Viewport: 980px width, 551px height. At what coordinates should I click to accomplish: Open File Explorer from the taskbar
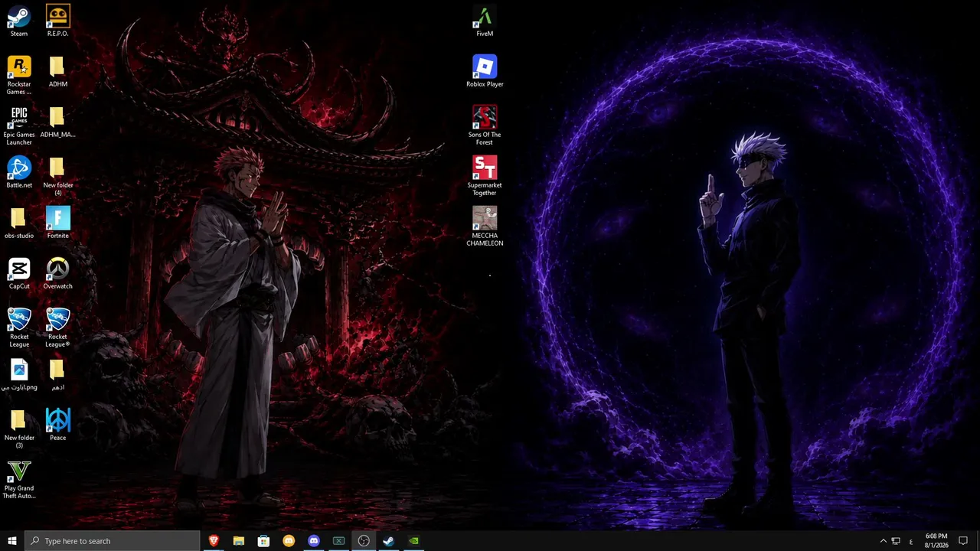pos(239,541)
